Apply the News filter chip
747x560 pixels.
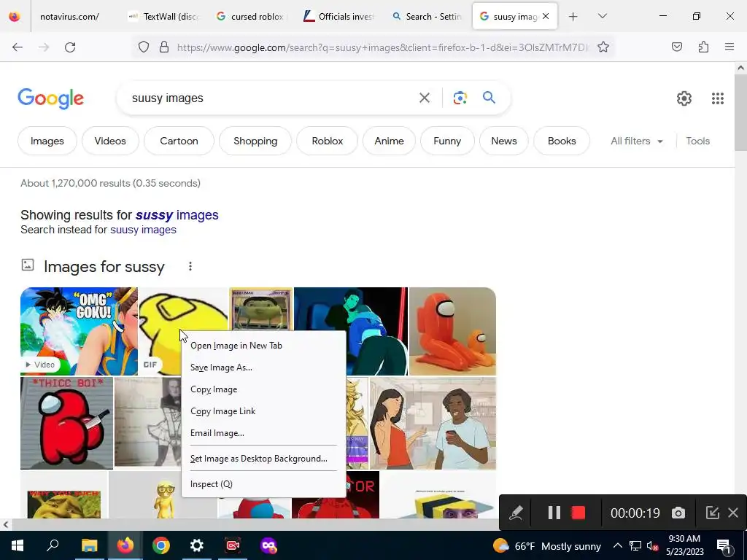pyautogui.click(x=503, y=141)
